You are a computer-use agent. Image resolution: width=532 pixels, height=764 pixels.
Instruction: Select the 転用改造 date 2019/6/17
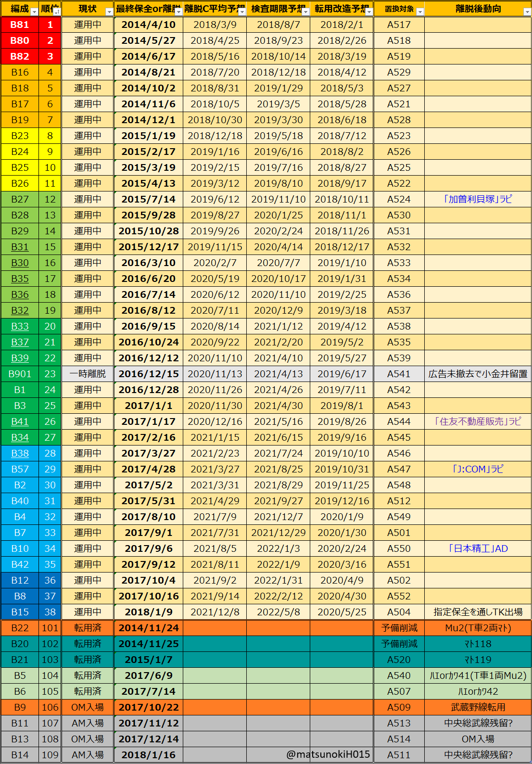(x=342, y=374)
